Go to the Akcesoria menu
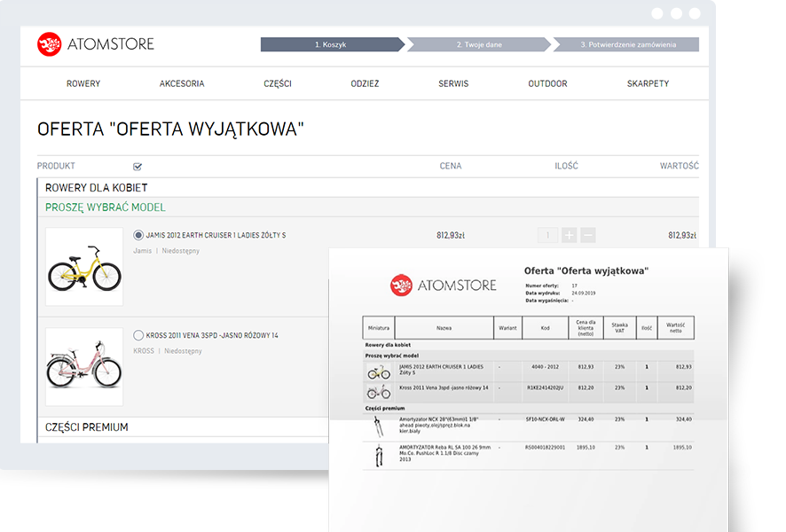The width and height of the screenshot is (786, 532). [x=182, y=84]
